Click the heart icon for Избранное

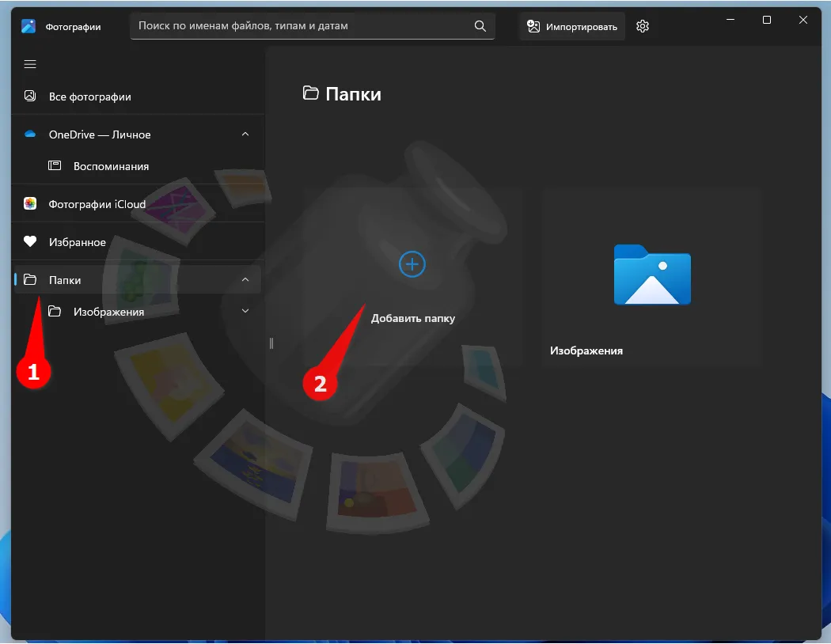click(x=30, y=242)
